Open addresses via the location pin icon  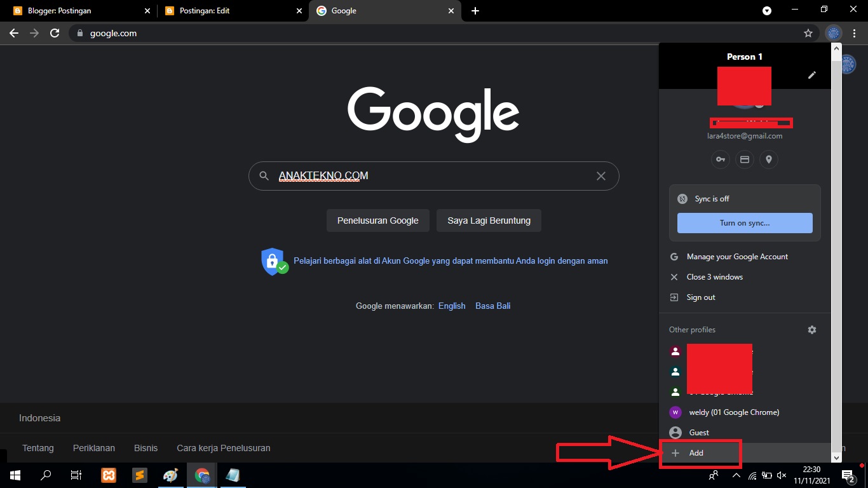pyautogui.click(x=768, y=159)
